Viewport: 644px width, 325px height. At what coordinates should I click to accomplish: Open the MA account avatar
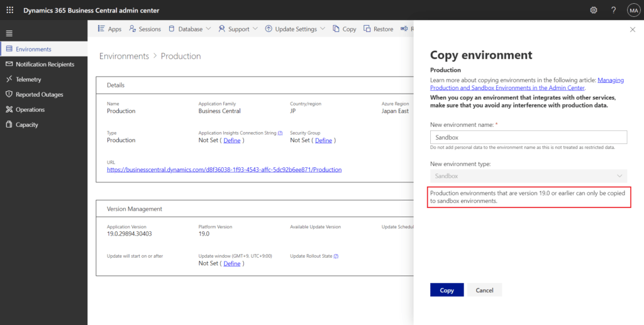633,10
